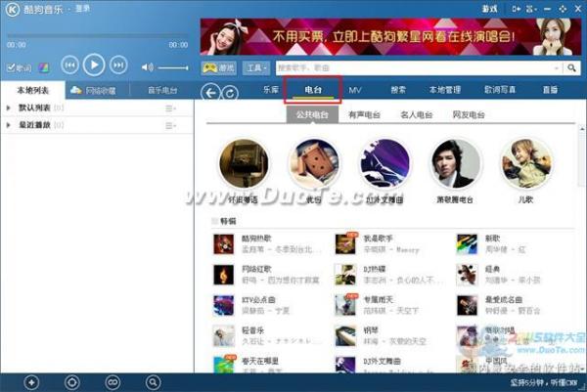Viewport: 587px width, 392px height.
Task: Open the 最爱成名曲 station cover
Action: [468, 305]
